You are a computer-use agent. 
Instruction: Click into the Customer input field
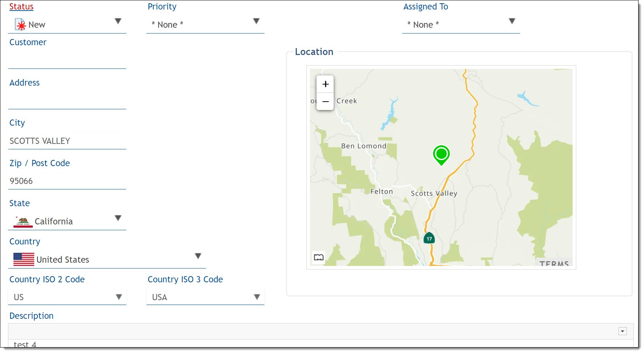(x=67, y=60)
